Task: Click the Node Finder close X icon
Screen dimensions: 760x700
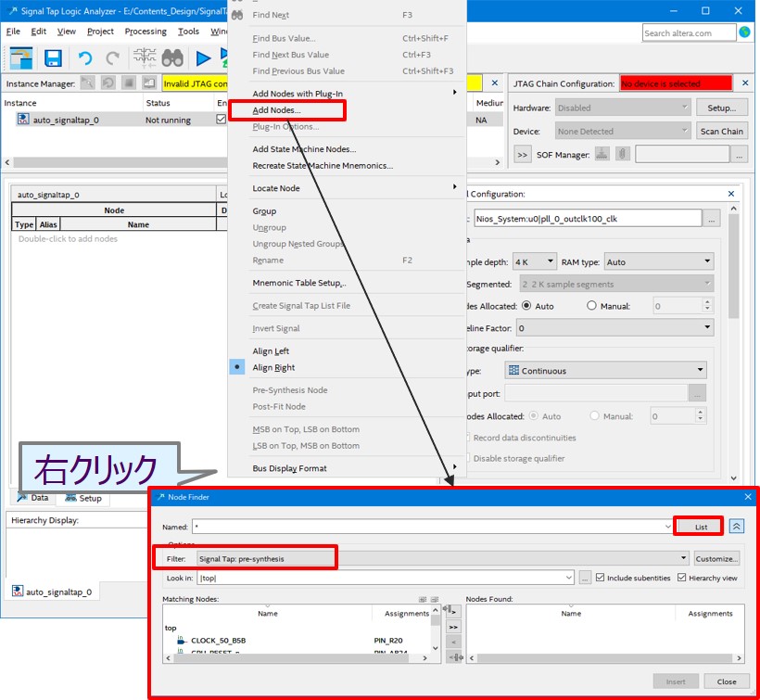Action: tap(748, 497)
